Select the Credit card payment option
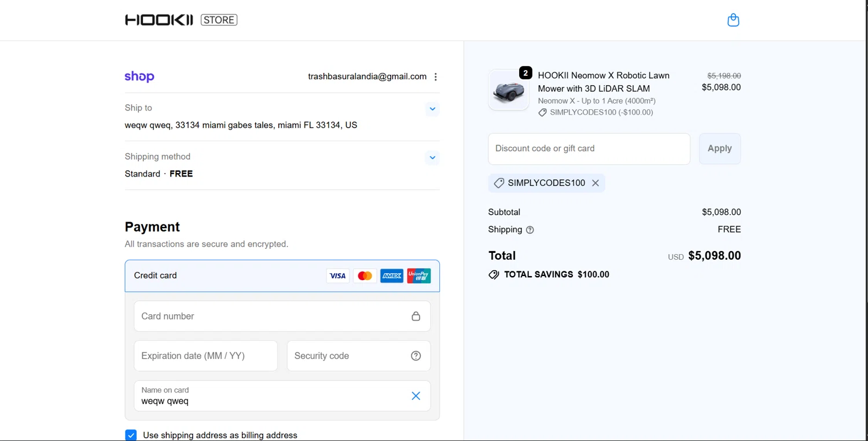Viewport: 868px width, 441px height. tap(282, 275)
